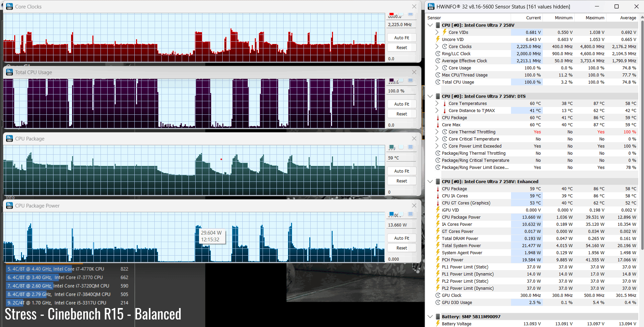Expand the Core Distance to TjMAX row
This screenshot has height=327, width=644.
coord(437,110)
